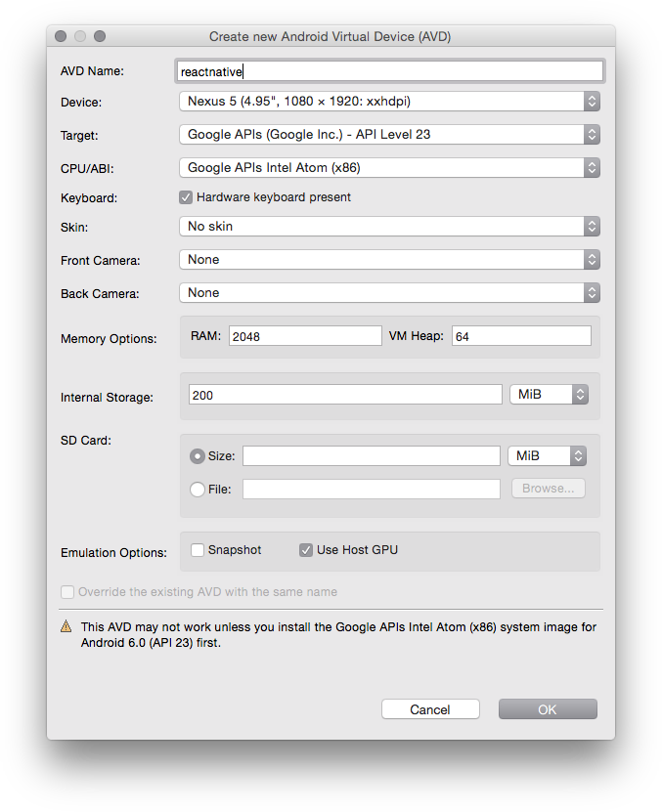Enable the Snapshot emulation option
662x812 pixels.
[x=198, y=550]
